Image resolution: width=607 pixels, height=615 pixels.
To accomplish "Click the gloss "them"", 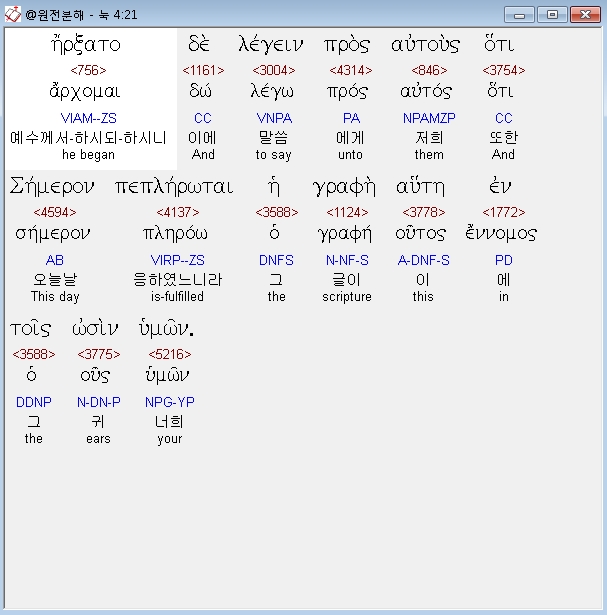I will [429, 155].
